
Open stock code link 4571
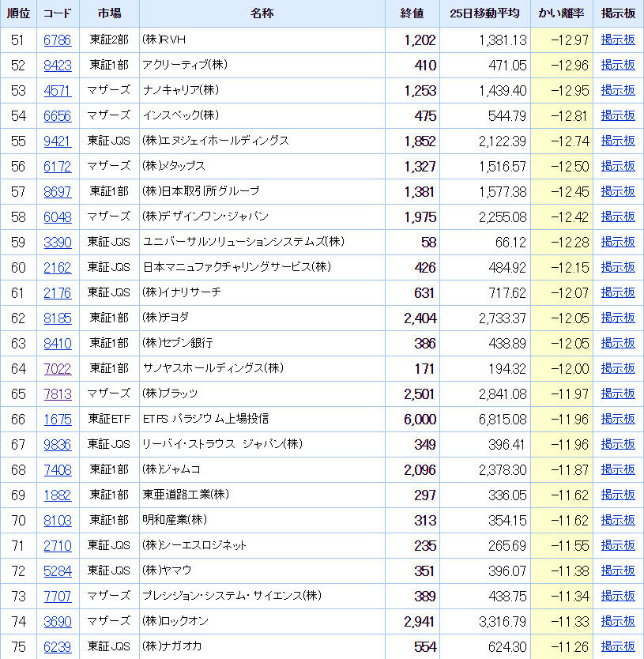[x=58, y=91]
